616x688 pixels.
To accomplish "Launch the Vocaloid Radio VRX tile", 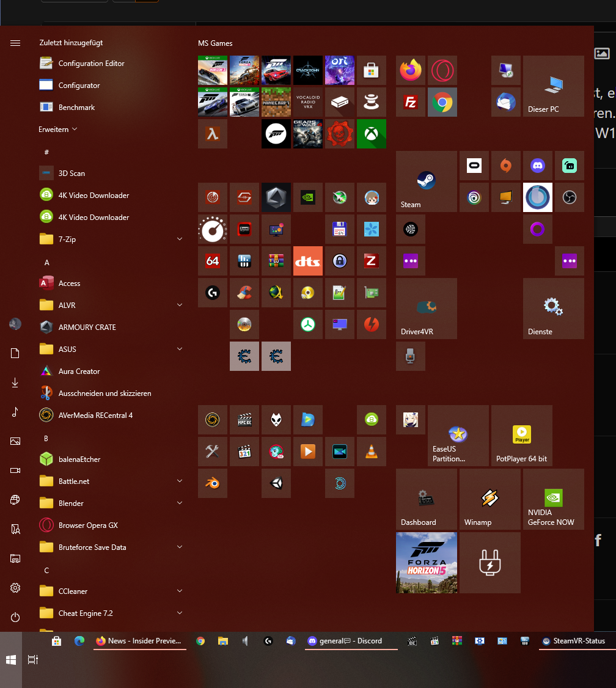I will pos(308,102).
